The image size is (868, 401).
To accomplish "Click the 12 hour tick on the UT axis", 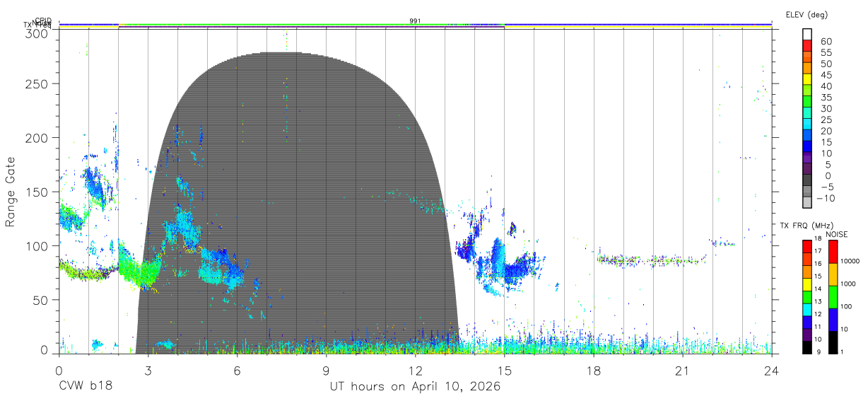I will (x=415, y=370).
